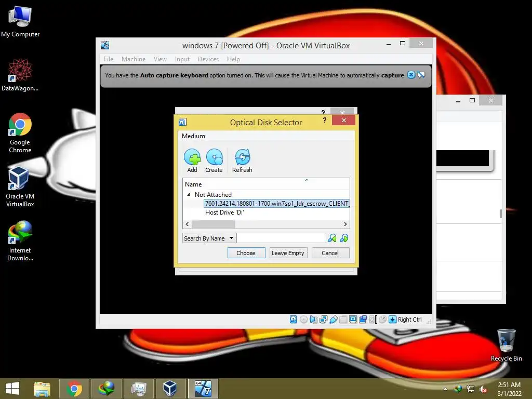Click the list scroll right arrow

(x=345, y=224)
